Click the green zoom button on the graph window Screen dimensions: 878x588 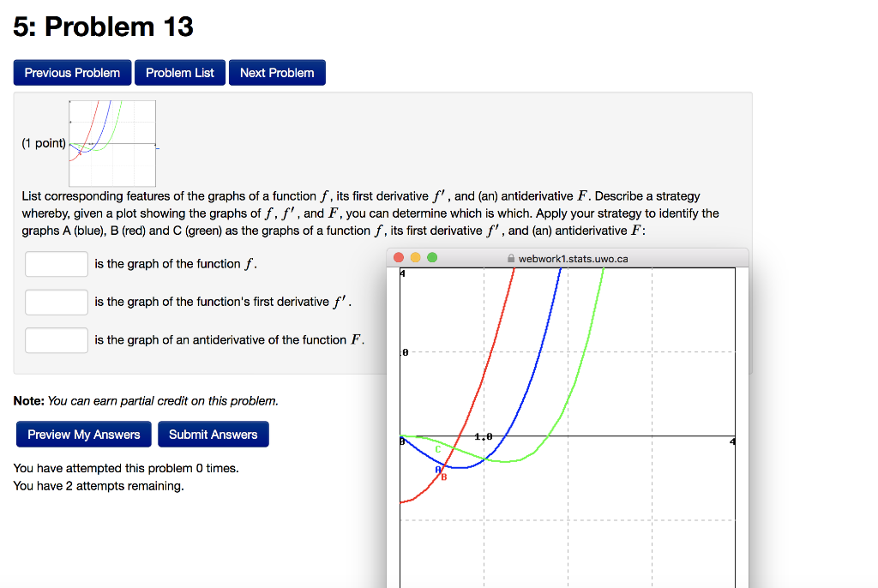tap(432, 256)
